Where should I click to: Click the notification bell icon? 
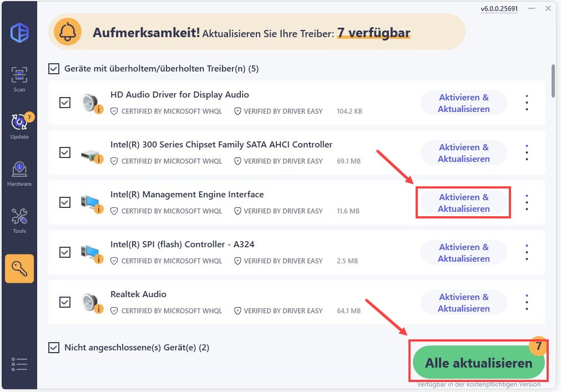(x=67, y=32)
